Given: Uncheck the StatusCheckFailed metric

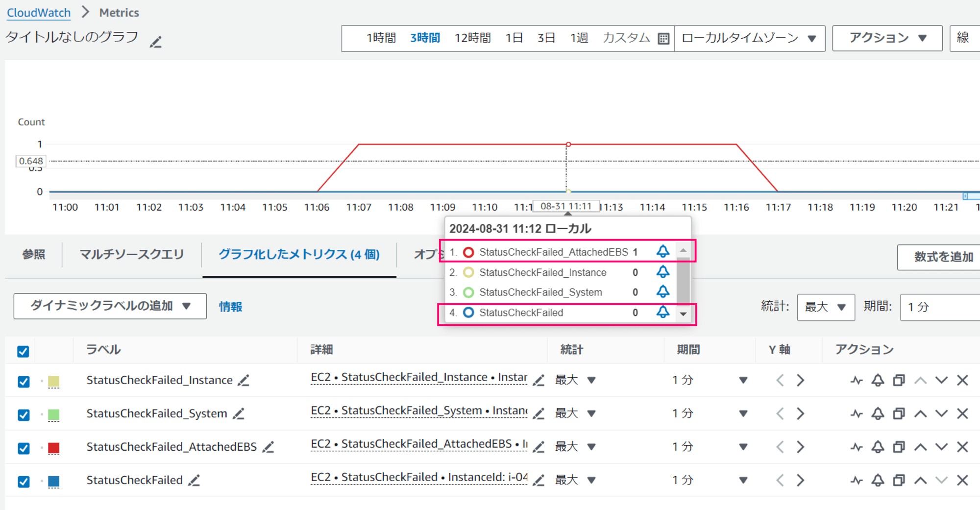Looking at the screenshot, I should [23, 481].
